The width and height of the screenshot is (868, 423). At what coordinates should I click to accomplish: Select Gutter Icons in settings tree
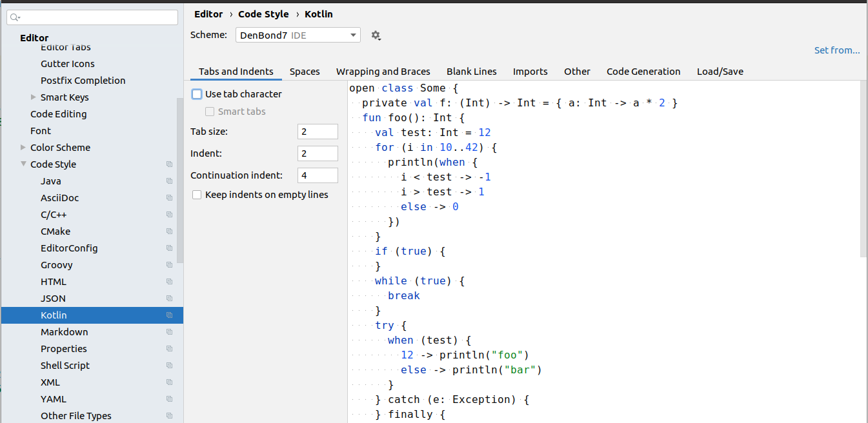click(x=68, y=64)
